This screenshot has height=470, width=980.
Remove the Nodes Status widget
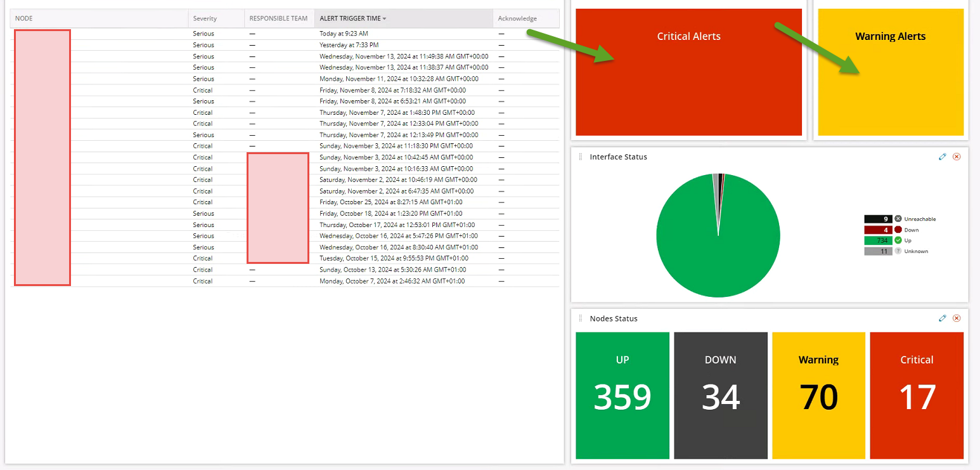957,318
